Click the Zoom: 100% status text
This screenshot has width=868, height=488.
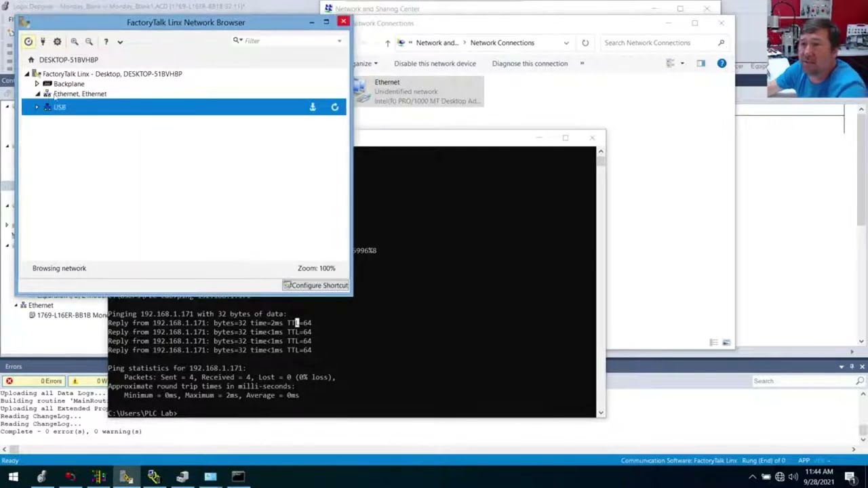point(316,268)
